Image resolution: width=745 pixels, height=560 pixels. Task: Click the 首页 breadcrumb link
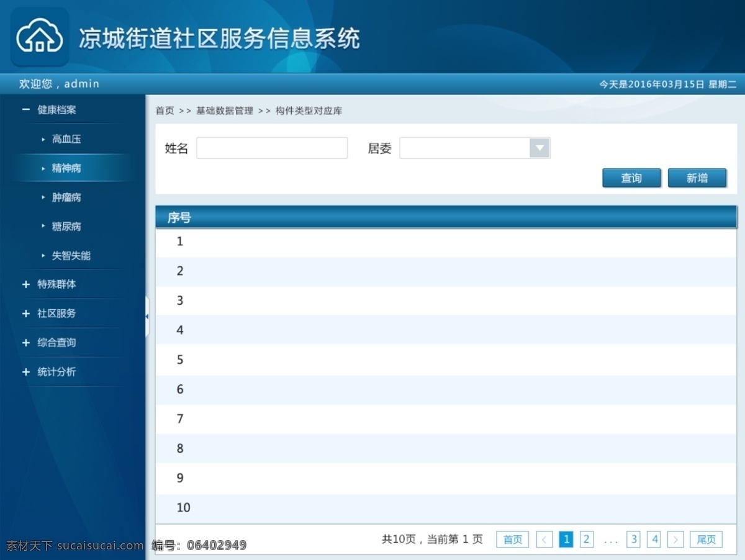click(x=165, y=111)
